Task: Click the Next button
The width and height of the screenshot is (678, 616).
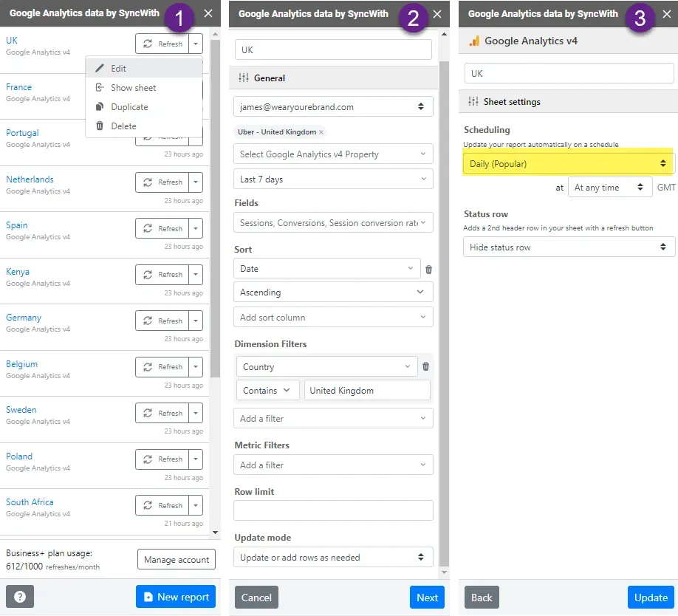Action: click(427, 598)
